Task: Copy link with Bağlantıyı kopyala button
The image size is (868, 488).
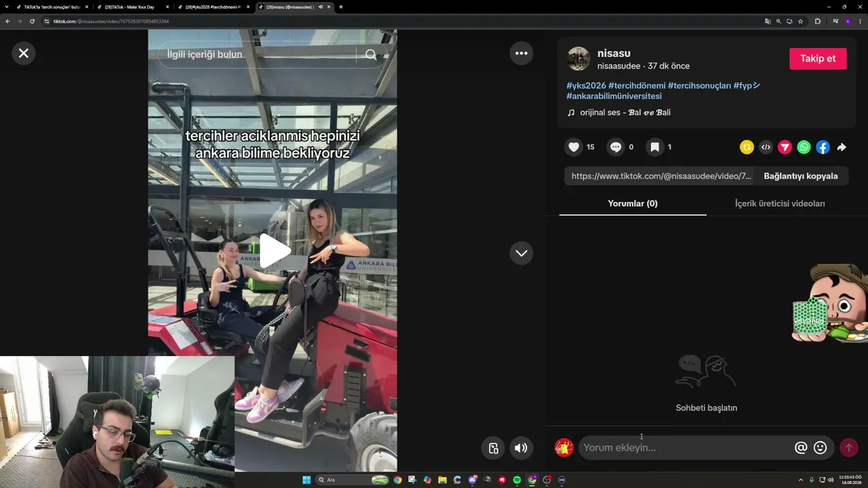Action: (801, 176)
